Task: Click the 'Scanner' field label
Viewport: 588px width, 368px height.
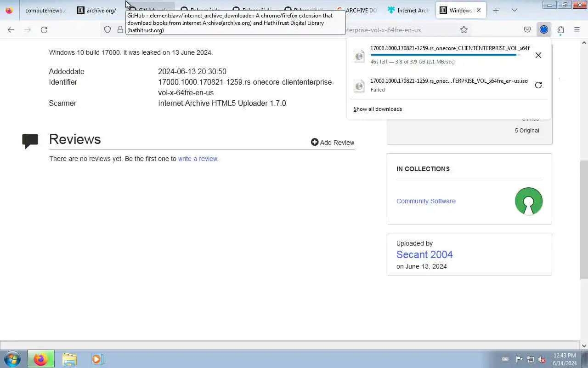Action: click(62, 103)
